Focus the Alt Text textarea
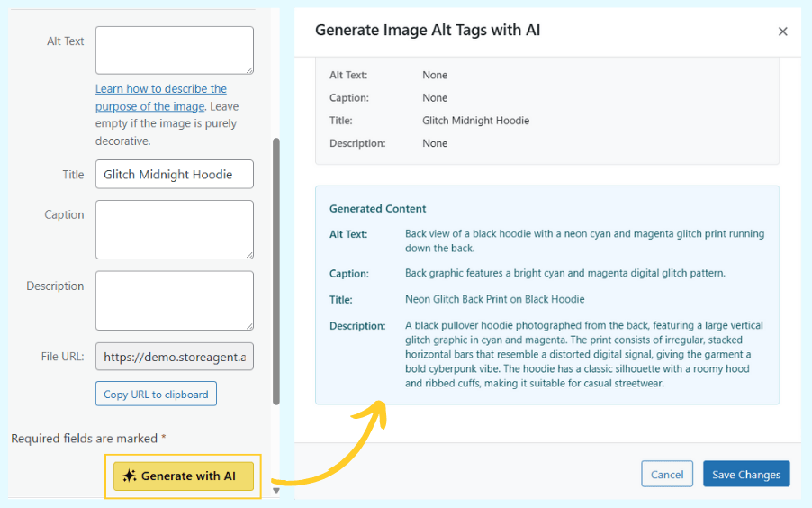 click(174, 50)
